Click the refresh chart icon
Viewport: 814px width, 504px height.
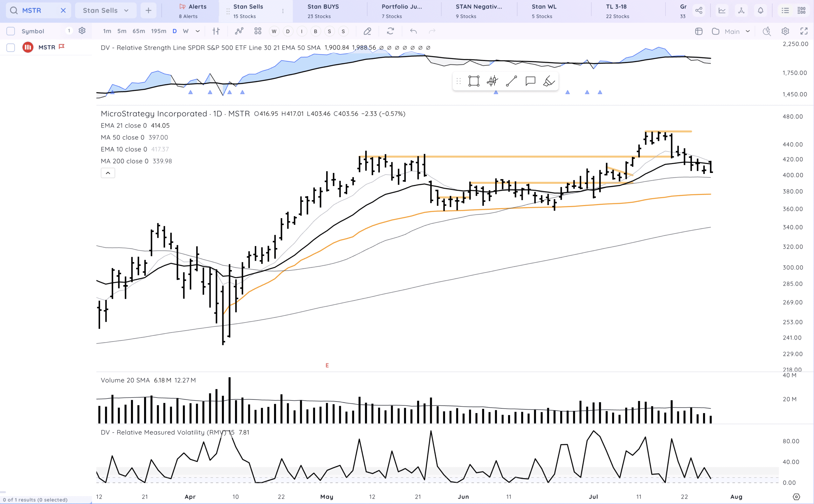click(x=390, y=31)
